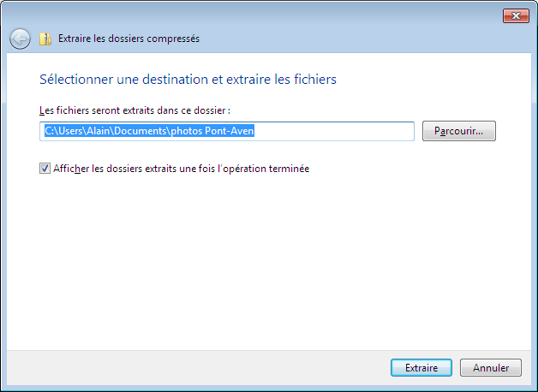Uncheck Afficher les dossiers extraits checkbox
This screenshot has width=538, height=392.
pos(45,169)
